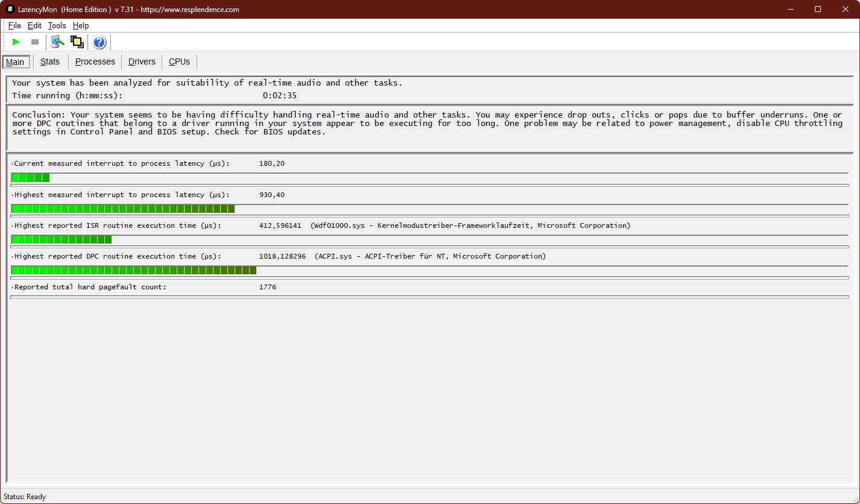Select the Main tab
The width and height of the screenshot is (860, 504).
[x=15, y=62]
